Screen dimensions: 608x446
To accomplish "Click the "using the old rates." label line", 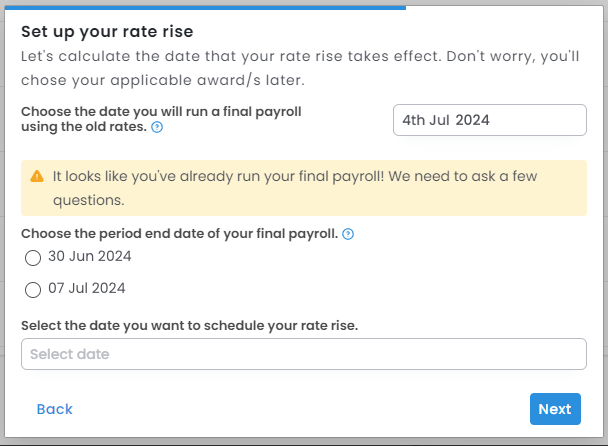I will pos(83,128).
